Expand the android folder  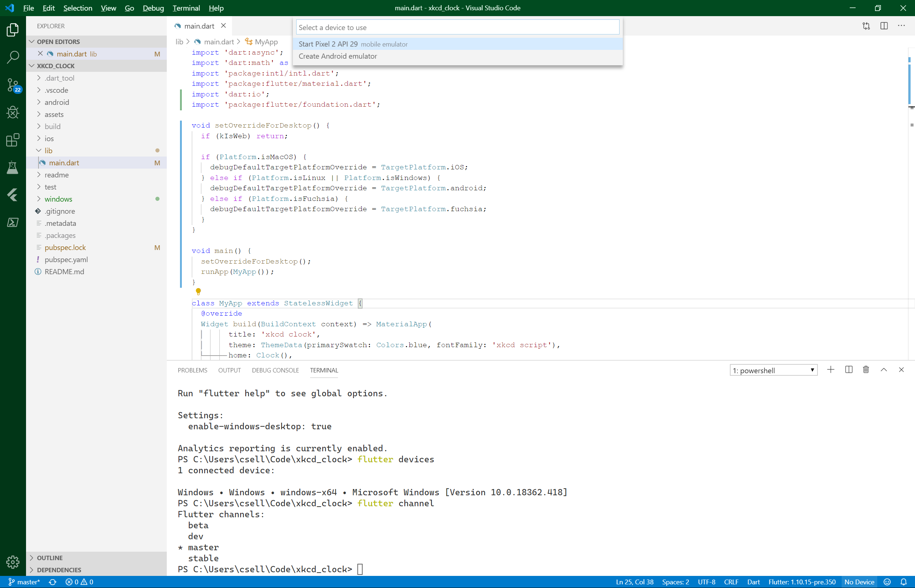58,102
